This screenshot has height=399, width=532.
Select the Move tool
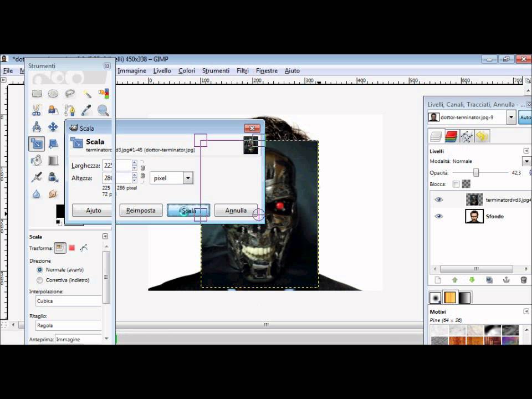[53, 127]
